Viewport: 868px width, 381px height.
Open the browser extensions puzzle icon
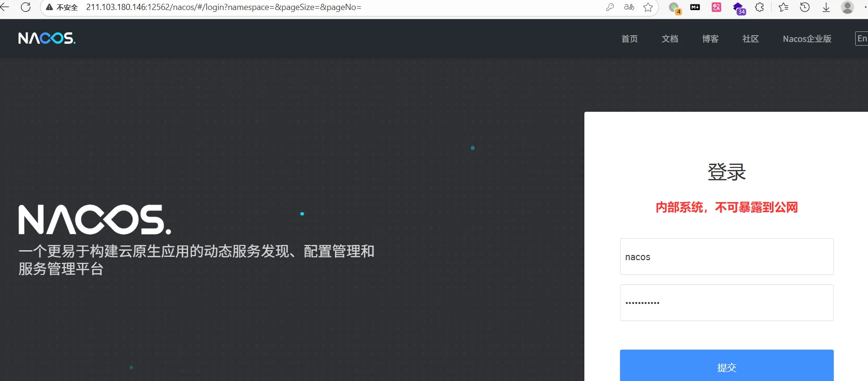tap(760, 7)
